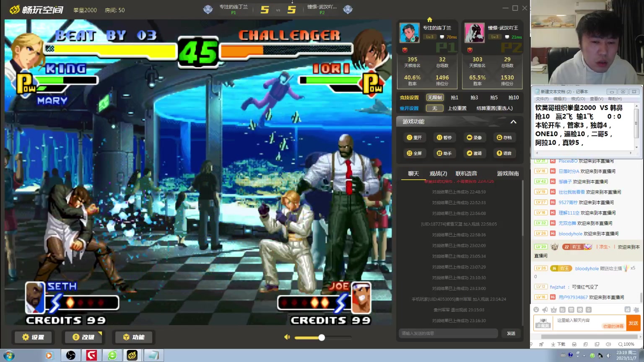
Task: Open Notepad 查看(V) menu
Action: [x=596, y=99]
